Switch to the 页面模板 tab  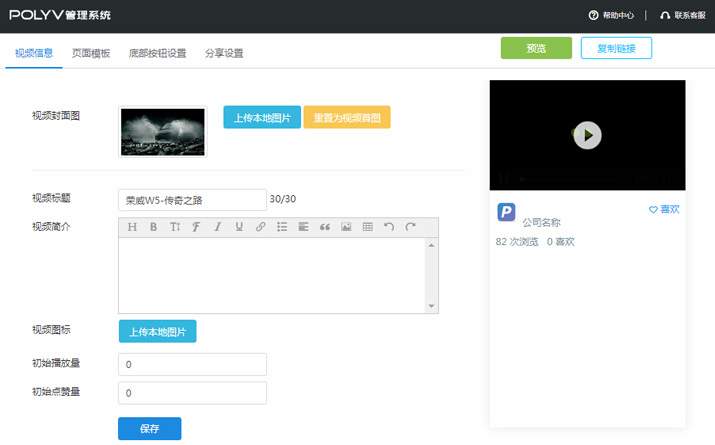[91, 53]
